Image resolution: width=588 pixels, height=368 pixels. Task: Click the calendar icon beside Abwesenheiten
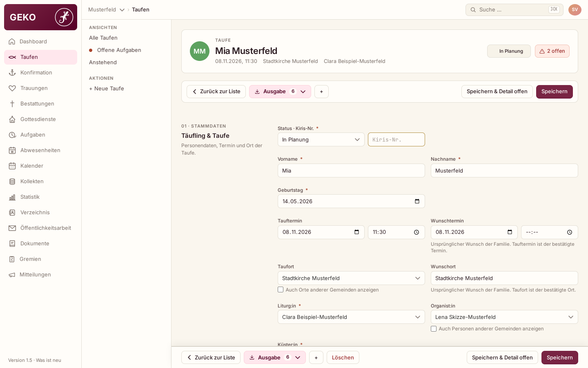tap(12, 150)
